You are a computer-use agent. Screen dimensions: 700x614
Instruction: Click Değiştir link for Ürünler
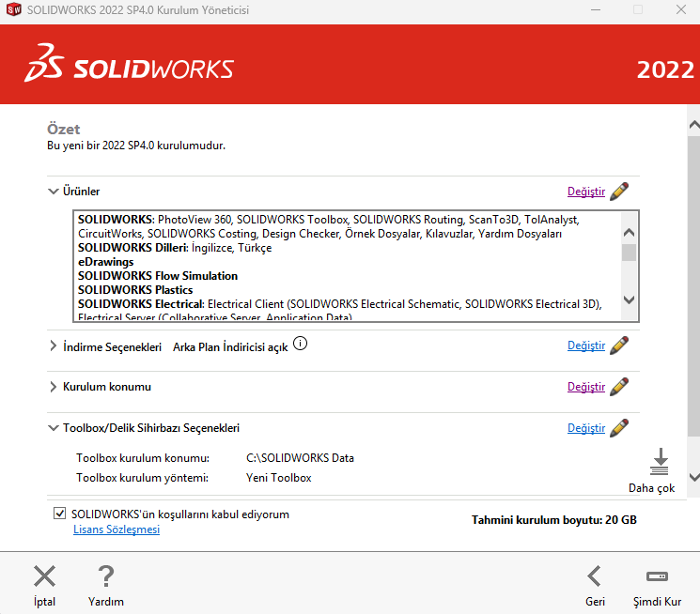coord(586,192)
